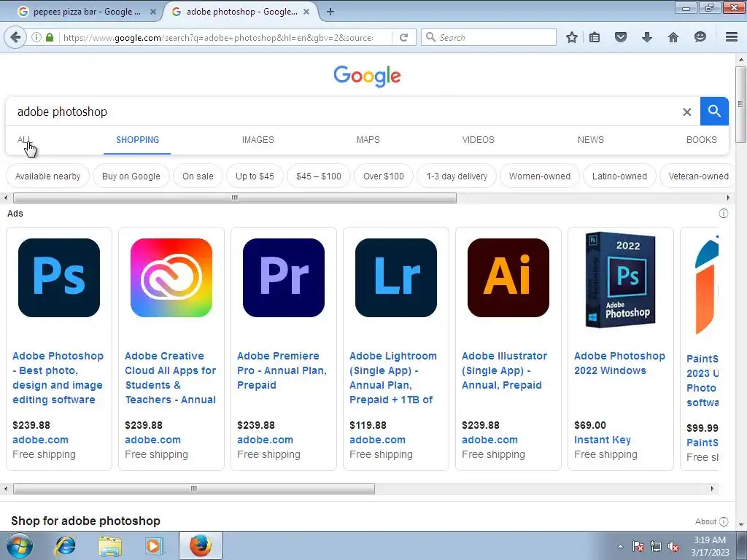Click the Photoshop 2022 box thumbnail
747x560 pixels.
click(x=620, y=280)
